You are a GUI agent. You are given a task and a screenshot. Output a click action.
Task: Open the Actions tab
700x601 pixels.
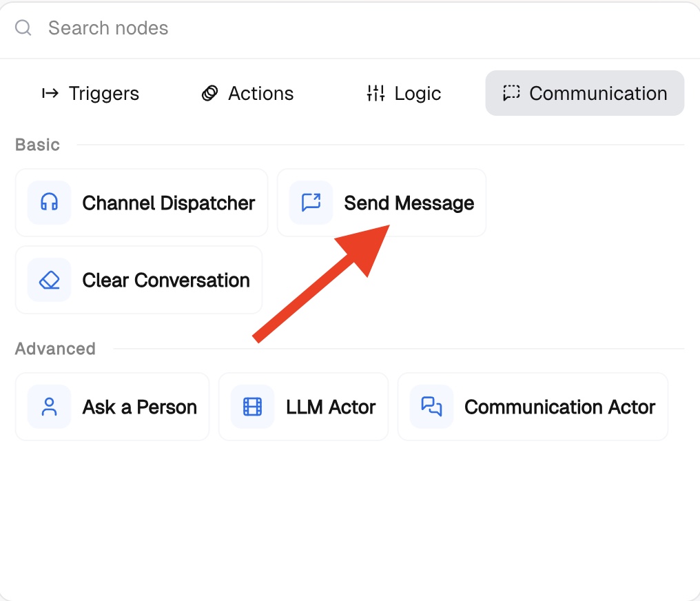(x=248, y=93)
